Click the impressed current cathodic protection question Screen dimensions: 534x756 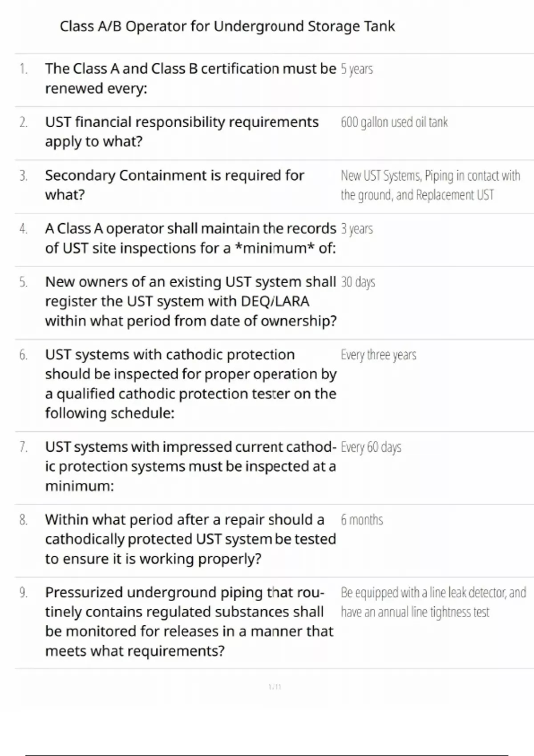pyautogui.click(x=190, y=466)
